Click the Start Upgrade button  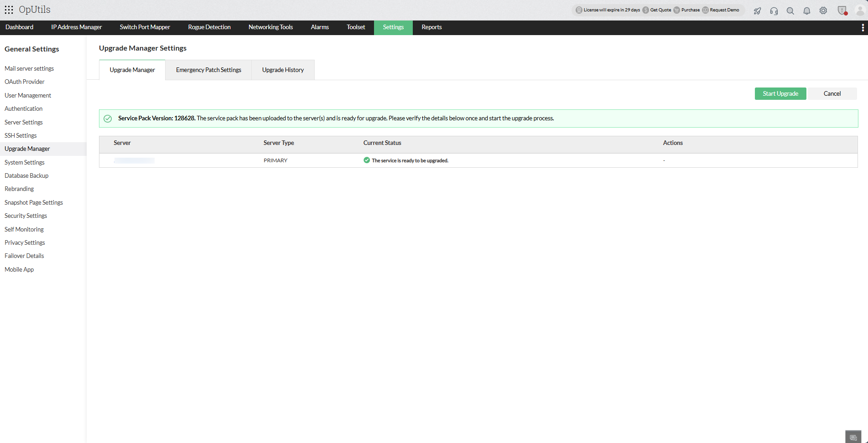tap(780, 93)
